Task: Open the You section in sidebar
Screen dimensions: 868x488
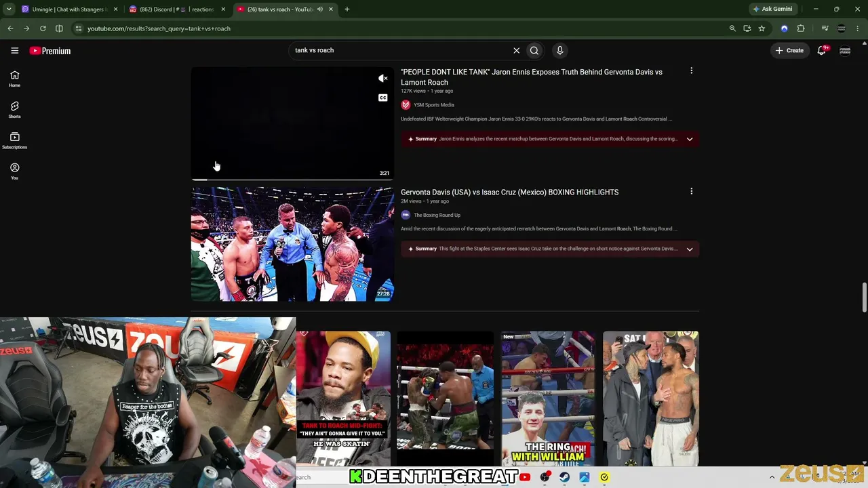Action: [14, 171]
